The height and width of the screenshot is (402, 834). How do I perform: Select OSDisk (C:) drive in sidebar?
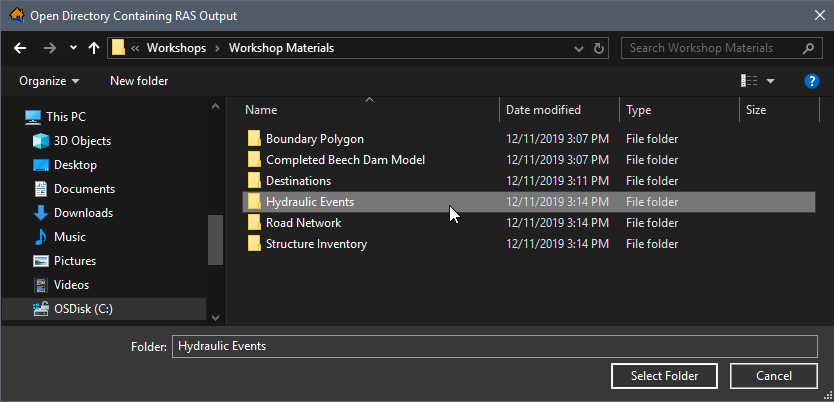[83, 309]
